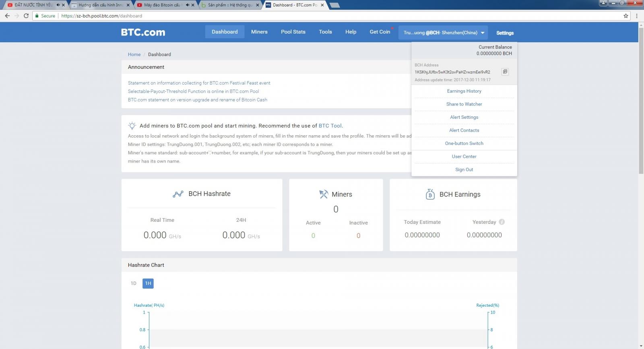Open Alert Settings
644x349 pixels.
tap(464, 117)
